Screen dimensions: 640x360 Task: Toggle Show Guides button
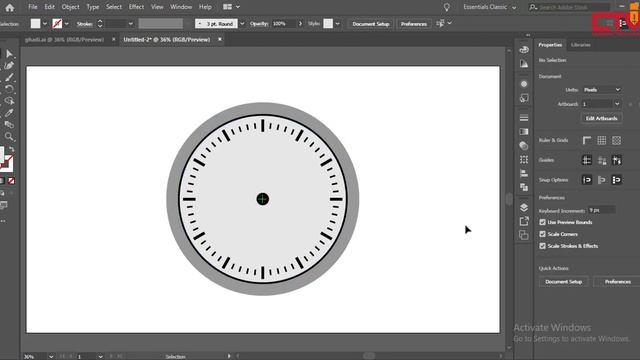587,160
